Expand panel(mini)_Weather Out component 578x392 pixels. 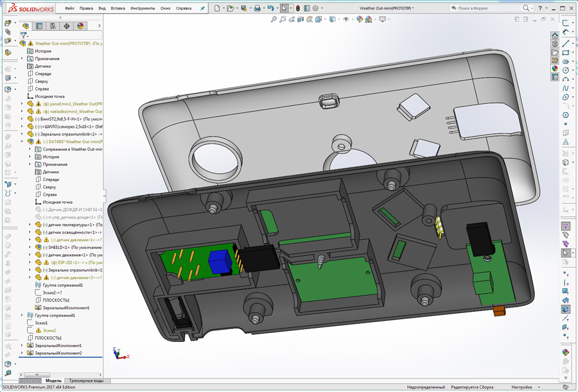tap(22, 104)
